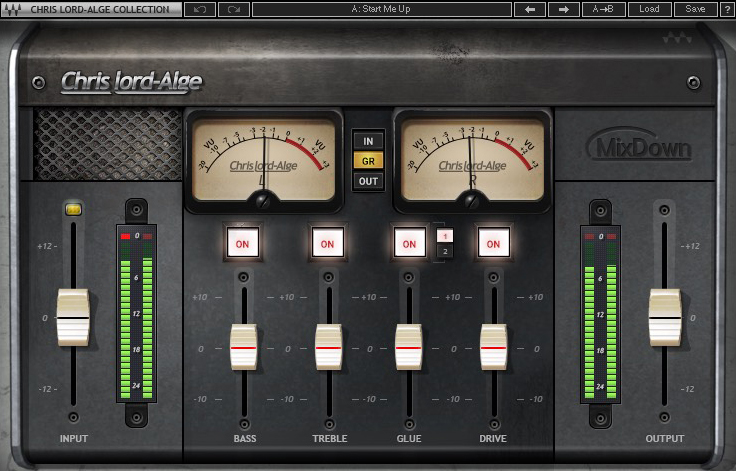Switch the VU meters to IN mode

[x=368, y=141]
